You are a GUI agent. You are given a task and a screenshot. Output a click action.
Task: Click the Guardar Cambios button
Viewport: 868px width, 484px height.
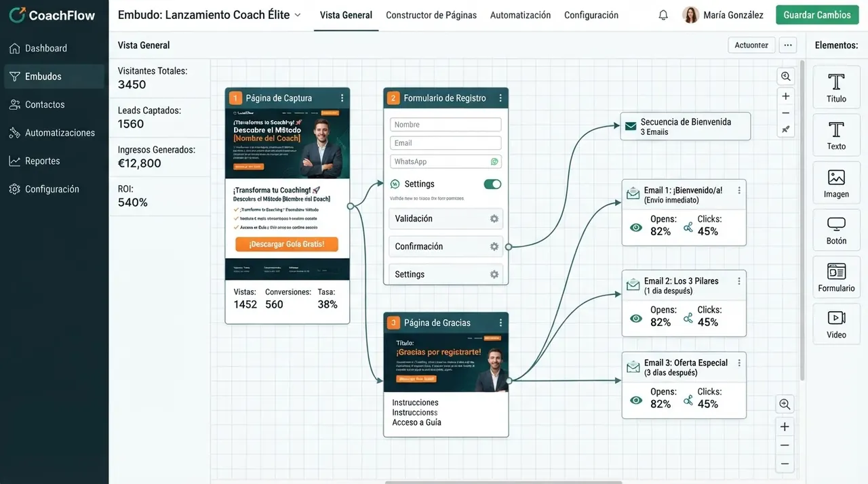click(x=817, y=15)
